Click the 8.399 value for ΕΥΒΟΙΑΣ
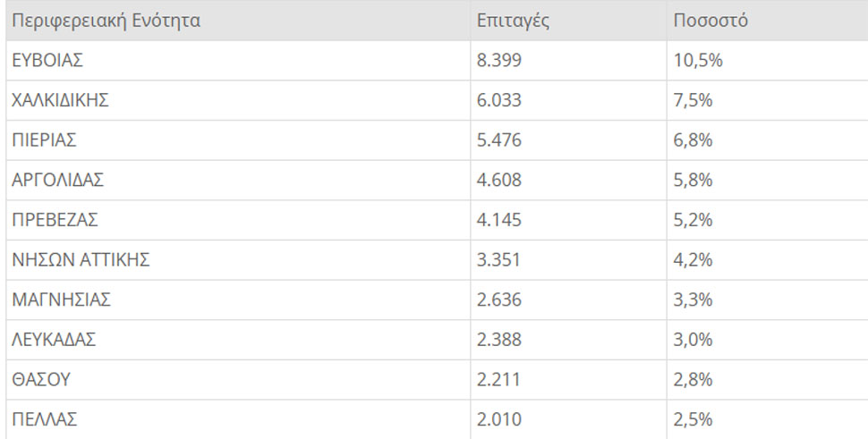Viewport: 868px width, 439px height. coord(499,61)
